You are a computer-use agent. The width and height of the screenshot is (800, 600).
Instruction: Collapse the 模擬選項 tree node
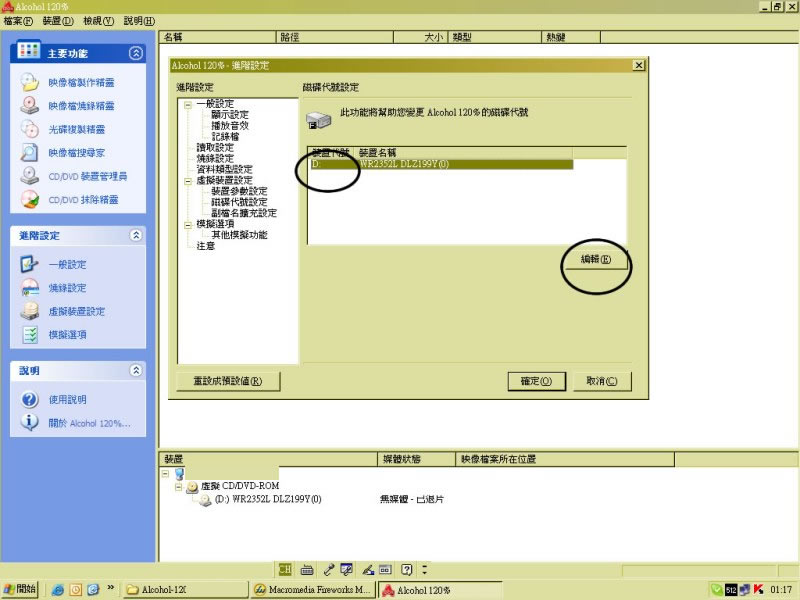pyautogui.click(x=188, y=224)
